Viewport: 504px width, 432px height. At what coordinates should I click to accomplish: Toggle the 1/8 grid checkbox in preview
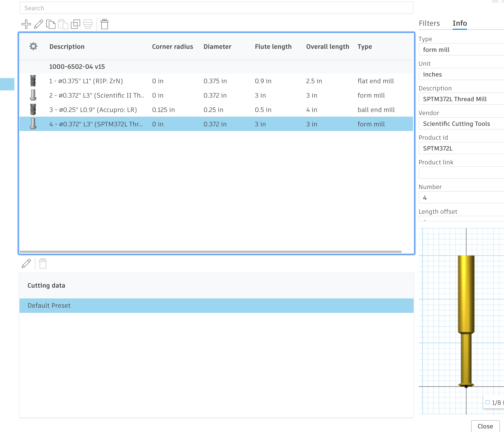488,402
